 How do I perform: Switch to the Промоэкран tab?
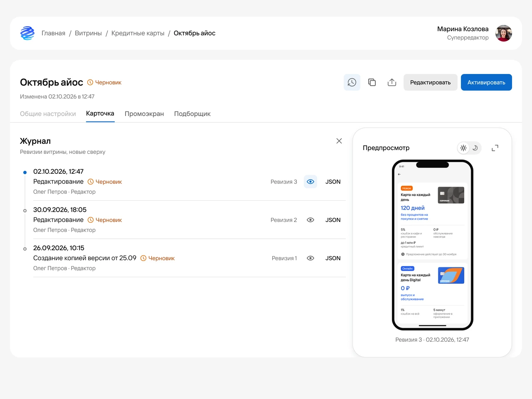coord(144,114)
